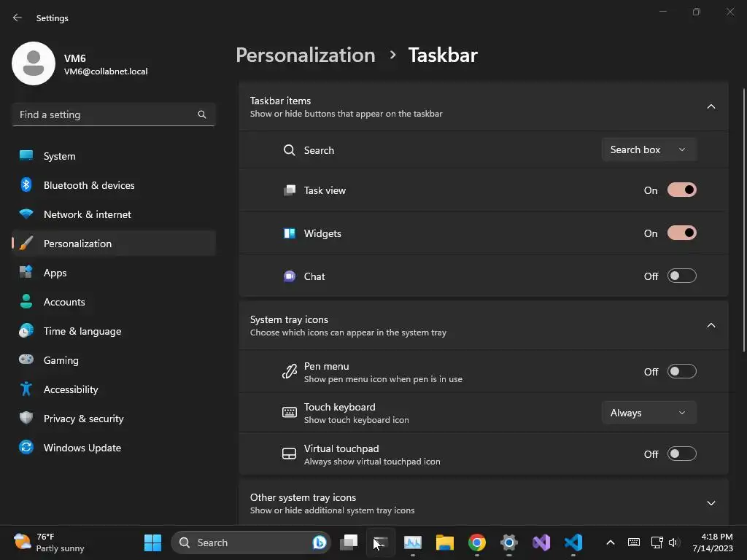Viewport: 747px width, 560px height.
Task: Open the clock and date flyout
Action: 713,542
